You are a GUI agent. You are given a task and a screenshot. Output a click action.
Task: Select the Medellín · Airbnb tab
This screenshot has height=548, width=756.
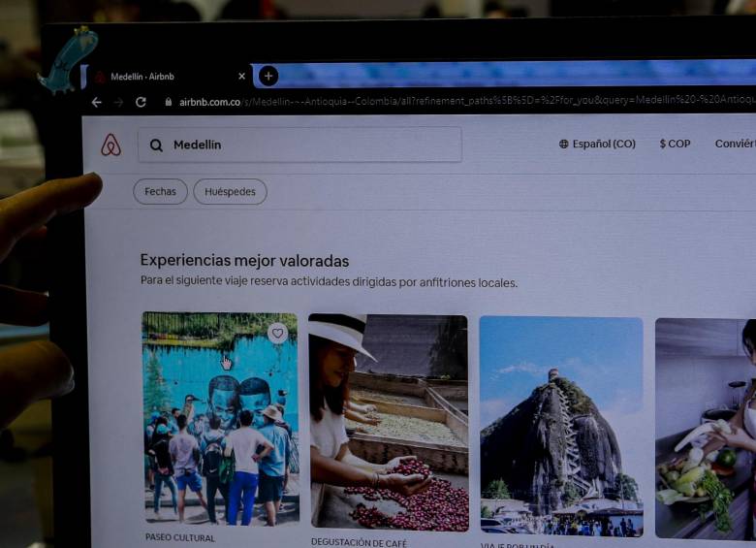167,77
